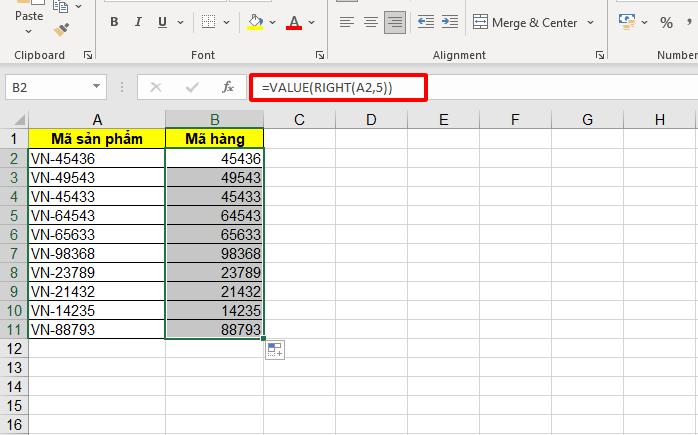Viewport: 698px width, 435px height.
Task: Select column G header
Action: [x=588, y=119]
